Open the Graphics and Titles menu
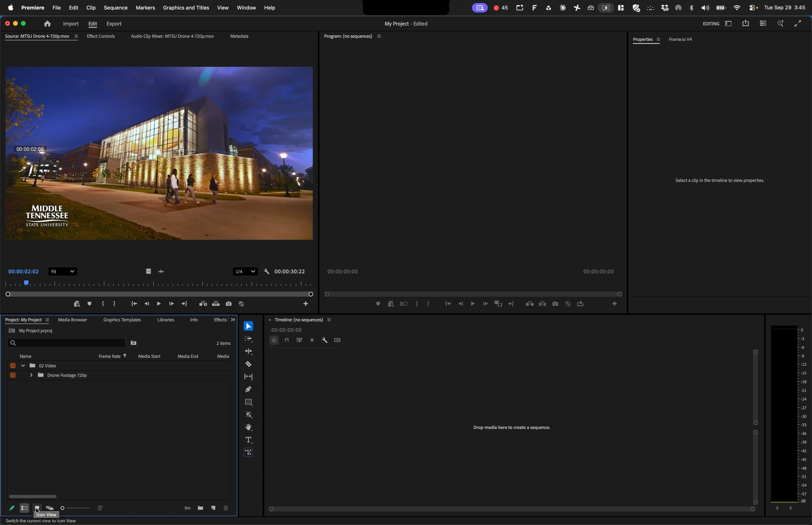This screenshot has width=812, height=525. (x=186, y=8)
